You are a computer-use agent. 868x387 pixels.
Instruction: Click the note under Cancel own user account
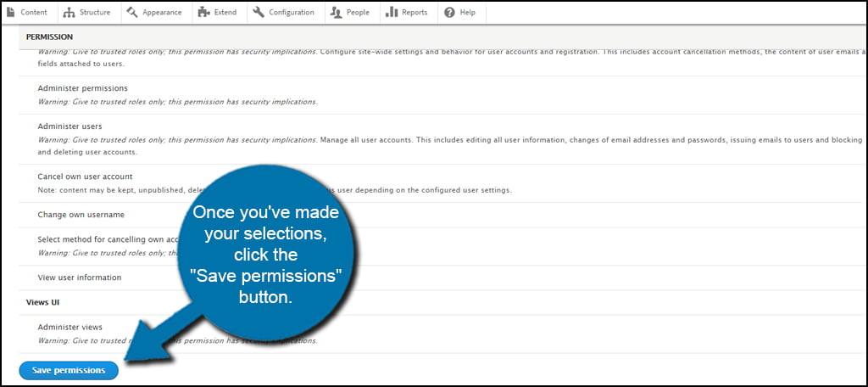point(275,190)
